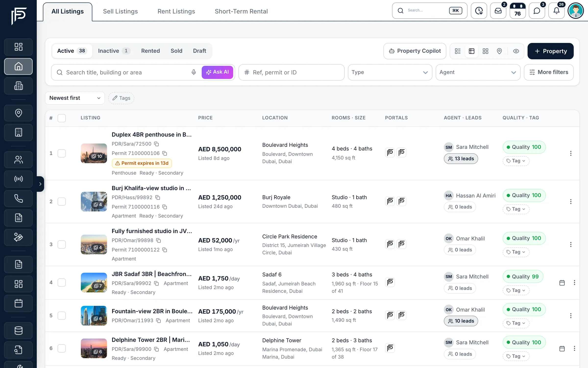Open the broadcast signal icon in sidebar
This screenshot has height=368, width=588.
coord(18,179)
